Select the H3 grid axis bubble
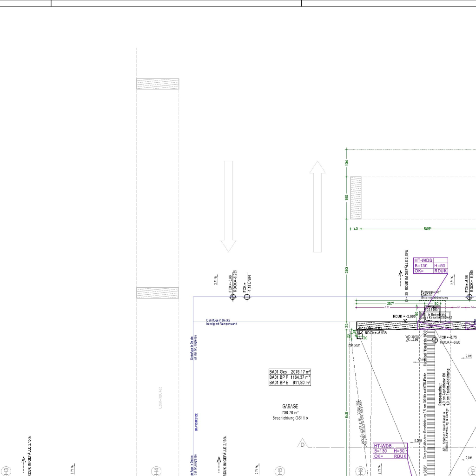 pos(6,471)
